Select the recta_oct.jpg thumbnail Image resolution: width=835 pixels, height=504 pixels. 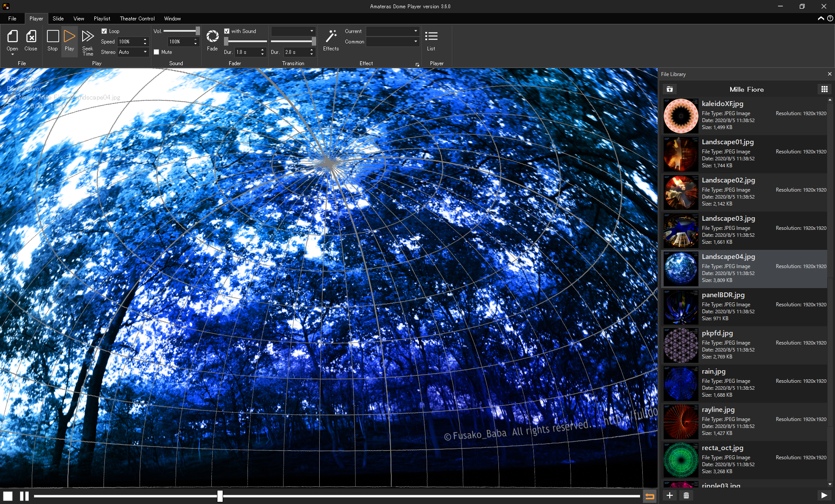(x=681, y=460)
